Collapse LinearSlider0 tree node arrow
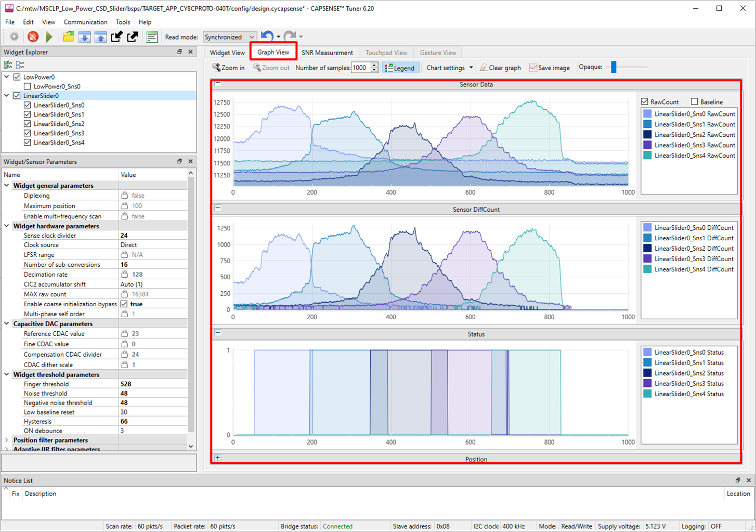 coord(7,96)
